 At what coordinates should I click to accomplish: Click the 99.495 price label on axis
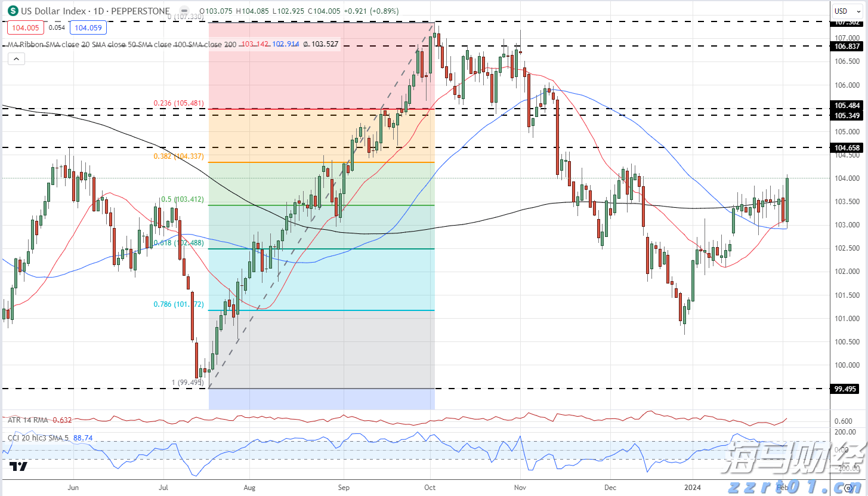[x=845, y=389]
